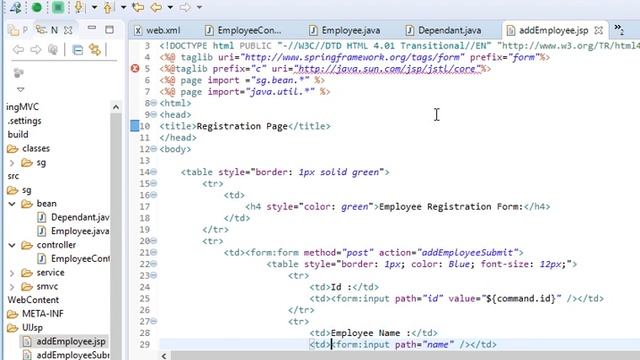Viewport: 640px width, 360px height.
Task: Fold the body tag at line 12
Action: tap(153, 149)
